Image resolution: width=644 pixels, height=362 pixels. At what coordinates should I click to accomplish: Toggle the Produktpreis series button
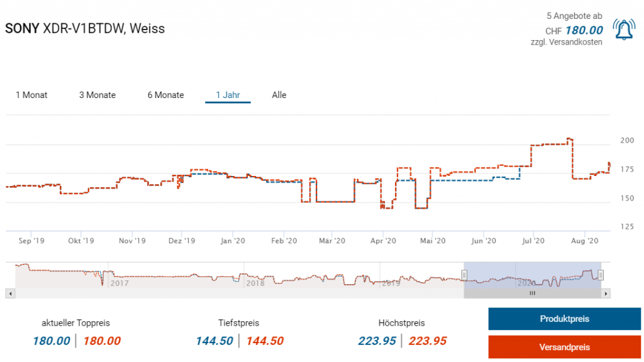pos(564,319)
